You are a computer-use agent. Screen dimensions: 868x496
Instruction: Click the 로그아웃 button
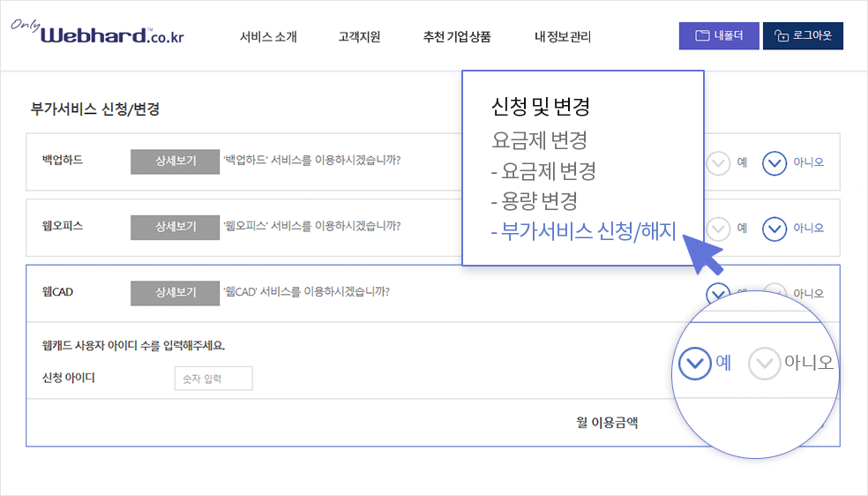tap(803, 36)
